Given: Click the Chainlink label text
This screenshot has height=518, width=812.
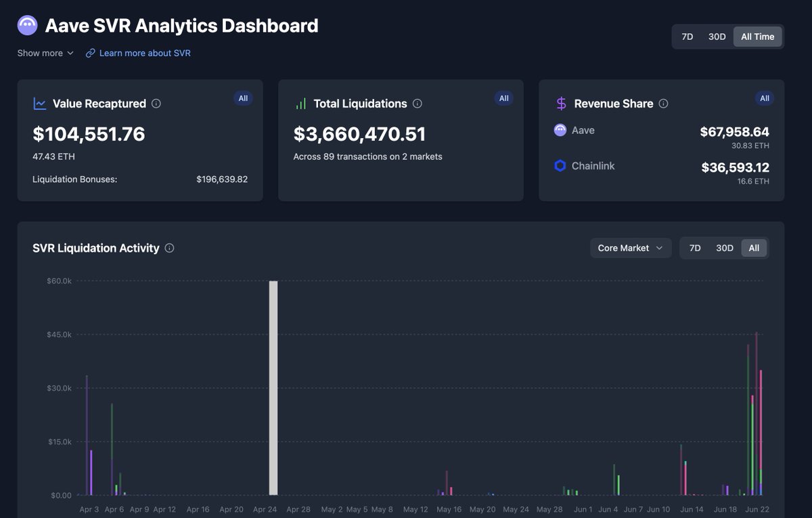Looking at the screenshot, I should 593,166.
